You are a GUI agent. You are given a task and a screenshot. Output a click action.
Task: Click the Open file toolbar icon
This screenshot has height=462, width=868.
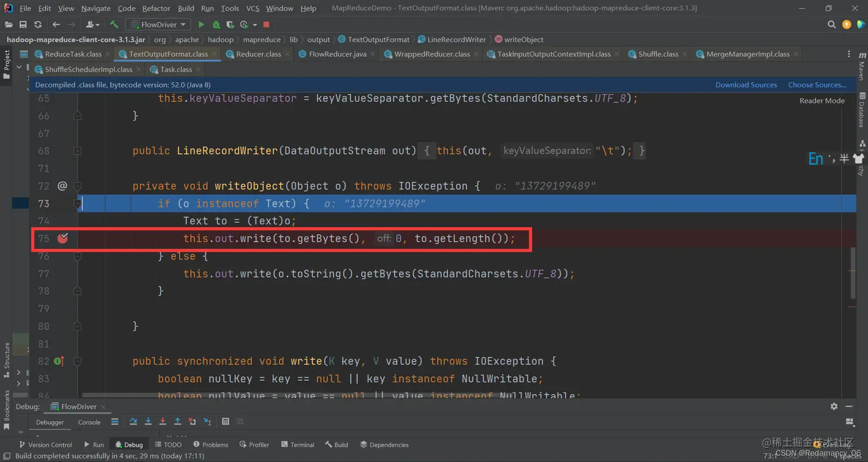click(9, 25)
